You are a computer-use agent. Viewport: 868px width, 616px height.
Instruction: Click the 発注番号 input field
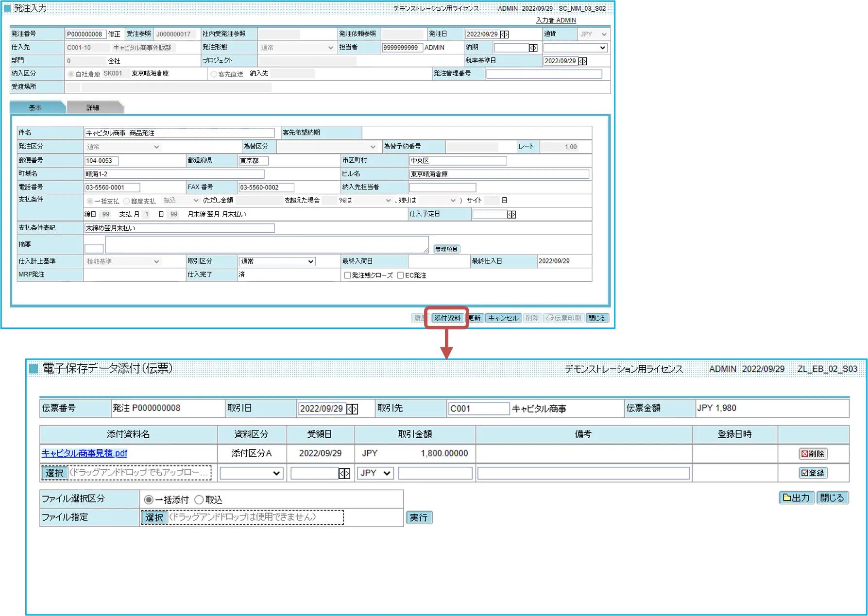(x=85, y=34)
